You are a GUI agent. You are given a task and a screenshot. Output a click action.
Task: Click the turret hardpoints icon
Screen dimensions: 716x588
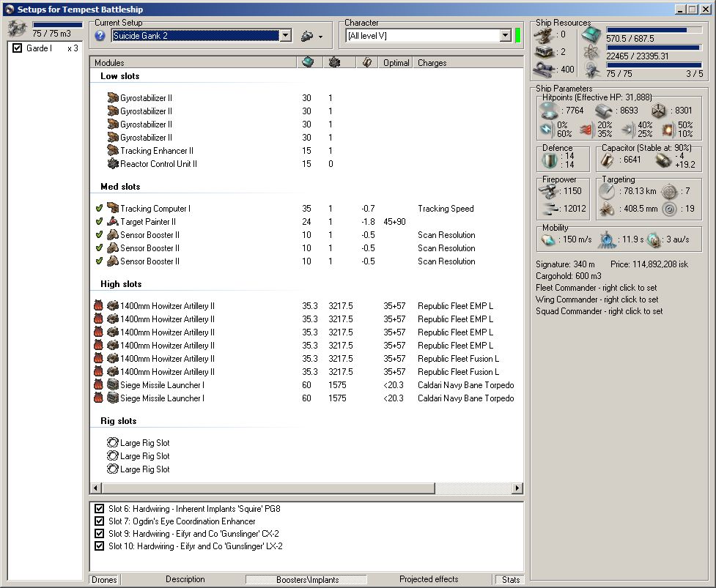tap(545, 34)
